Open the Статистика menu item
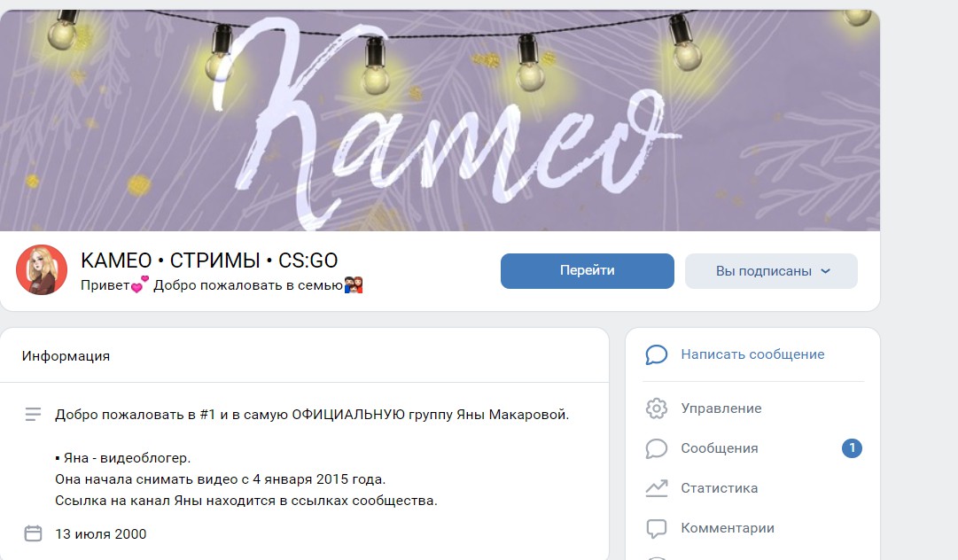 [719, 488]
